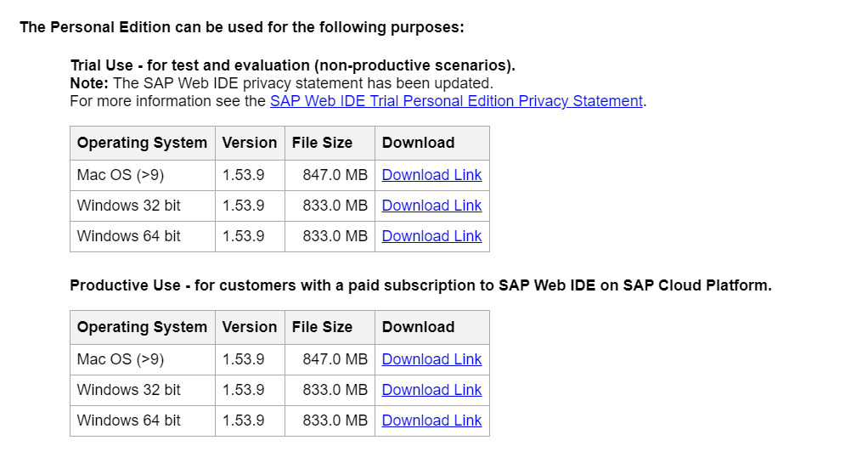Download Trial Use Windows 64 bit version
868x457 pixels.
point(431,236)
